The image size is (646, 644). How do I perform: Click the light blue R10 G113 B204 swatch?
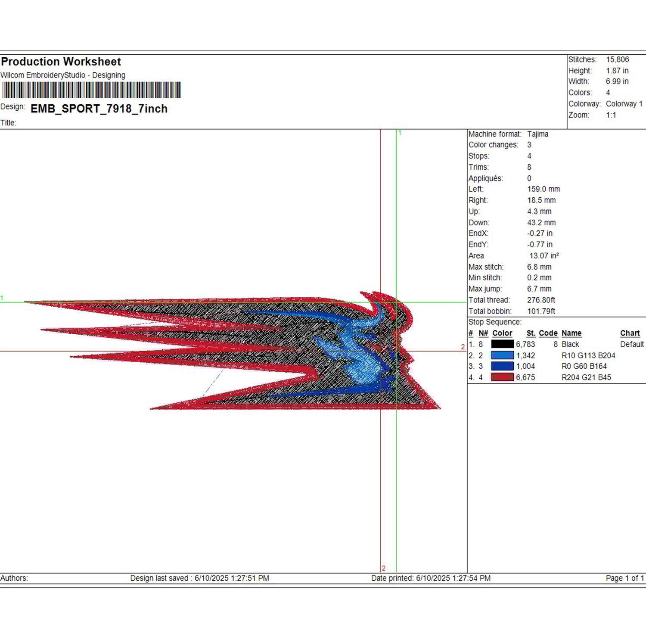pos(502,355)
